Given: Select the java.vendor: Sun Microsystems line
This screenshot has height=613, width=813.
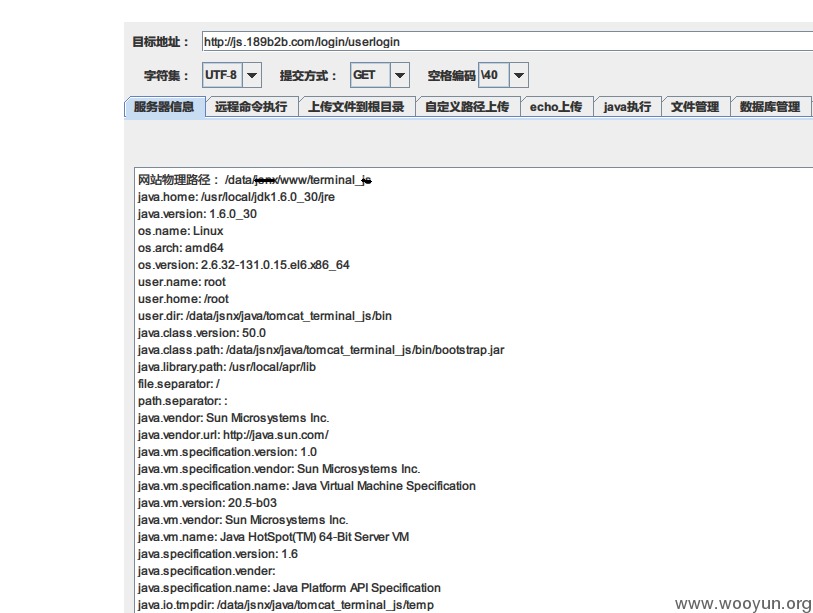Looking at the screenshot, I should coord(233,418).
